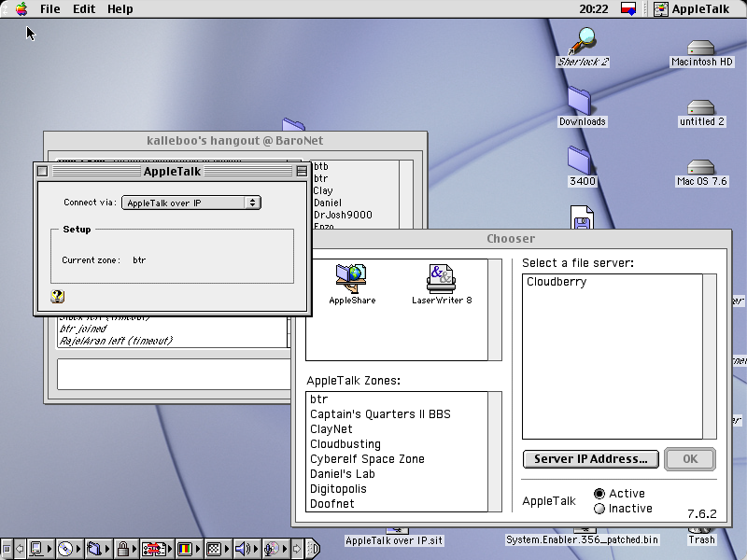
Task: Click the Server IP Address button
Action: [591, 459]
